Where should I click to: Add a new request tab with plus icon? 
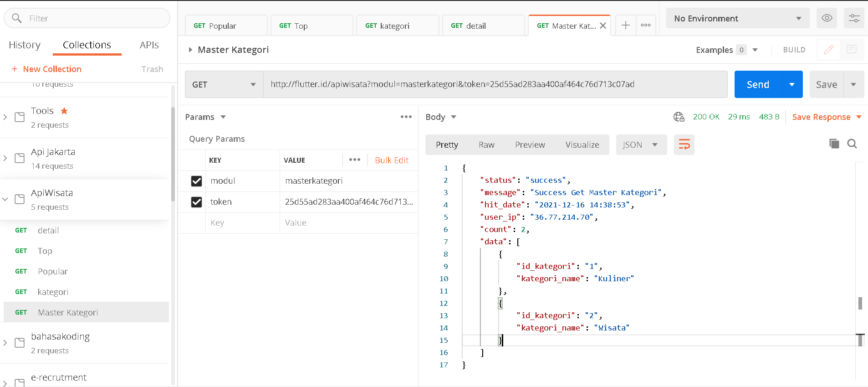click(626, 26)
